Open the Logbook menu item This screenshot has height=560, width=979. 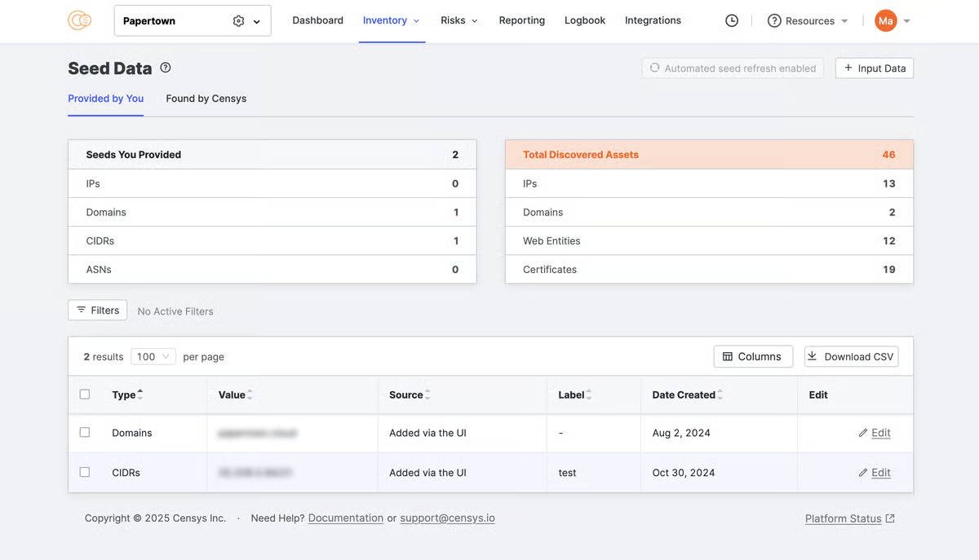pyautogui.click(x=584, y=21)
